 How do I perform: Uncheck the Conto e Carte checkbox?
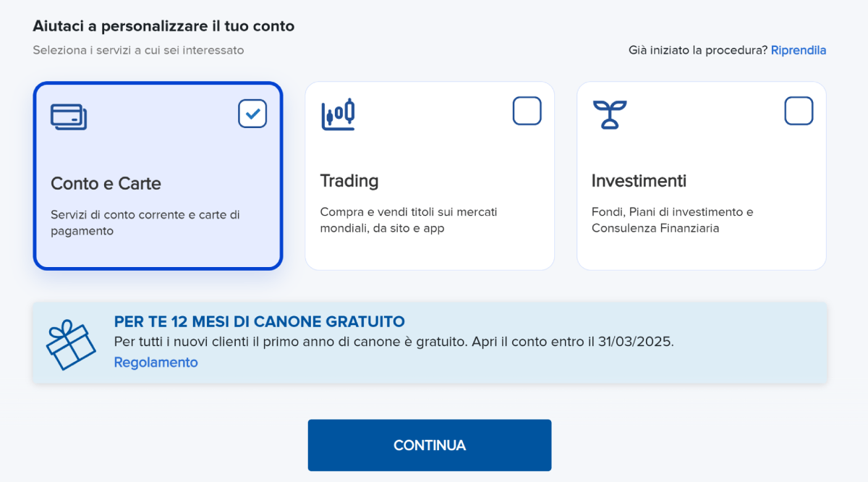pos(252,114)
